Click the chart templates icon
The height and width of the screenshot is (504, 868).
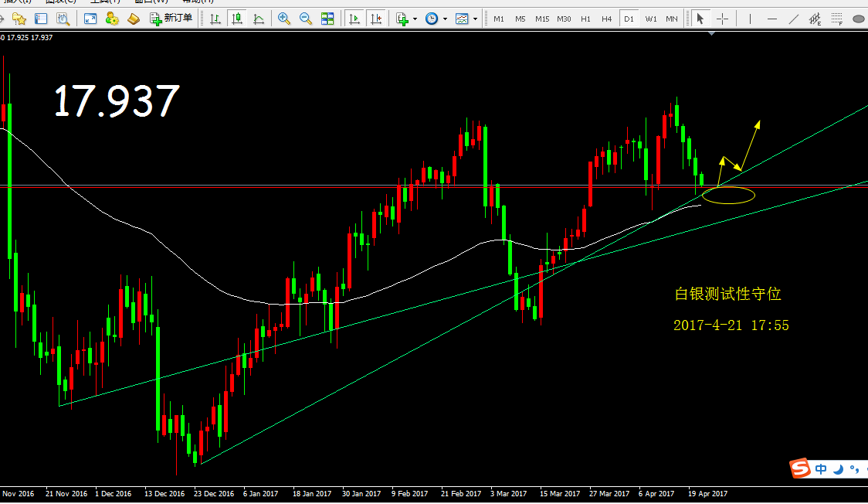463,19
